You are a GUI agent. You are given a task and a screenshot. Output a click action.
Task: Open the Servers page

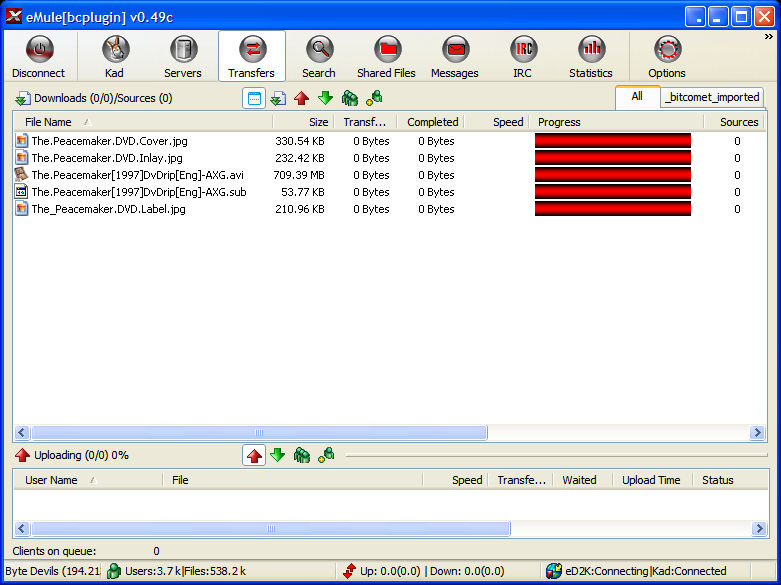coord(183,56)
